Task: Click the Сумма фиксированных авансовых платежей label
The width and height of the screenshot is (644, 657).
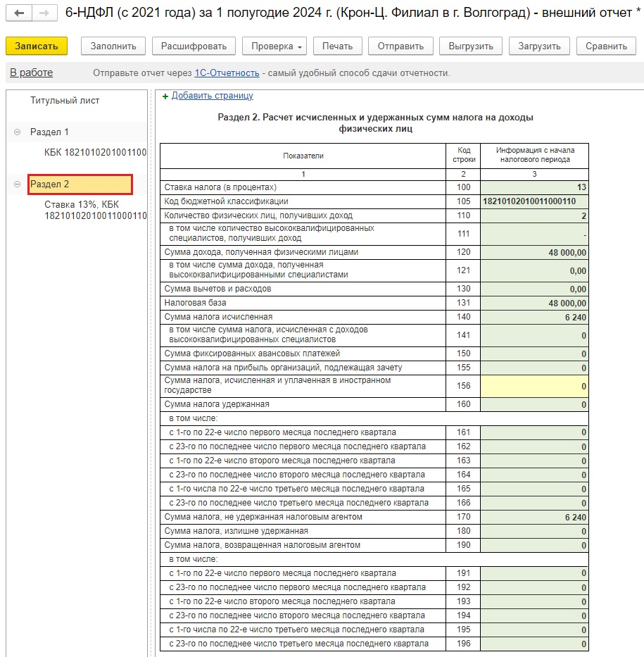Action: click(252, 353)
